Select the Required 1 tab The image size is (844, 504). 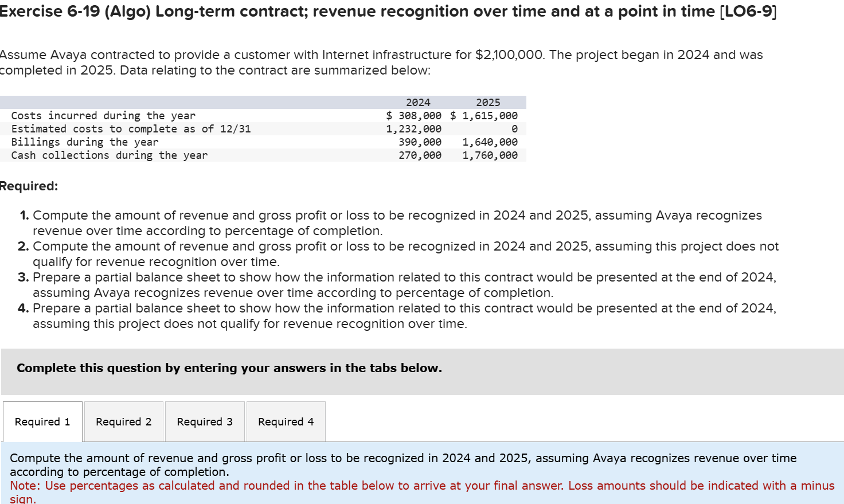[x=42, y=421]
